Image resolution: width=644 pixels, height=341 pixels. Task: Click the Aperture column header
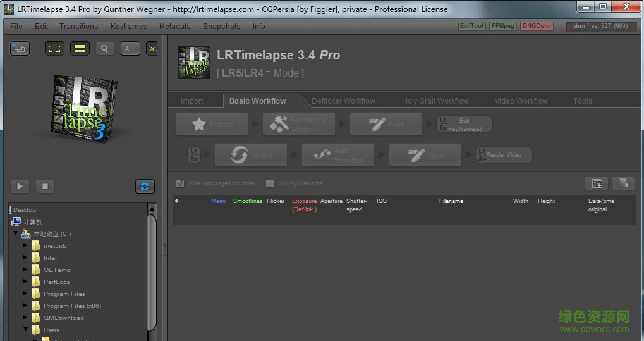point(331,201)
